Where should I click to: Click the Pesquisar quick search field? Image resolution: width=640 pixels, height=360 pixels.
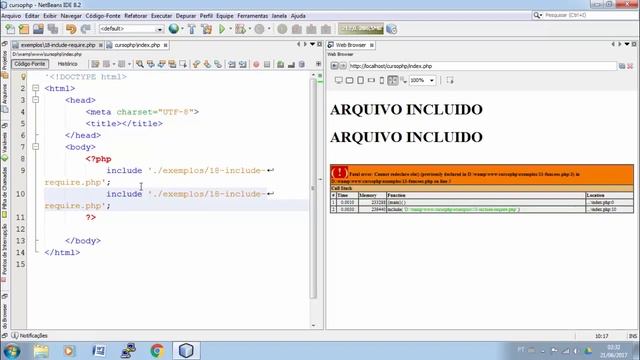coord(585,15)
